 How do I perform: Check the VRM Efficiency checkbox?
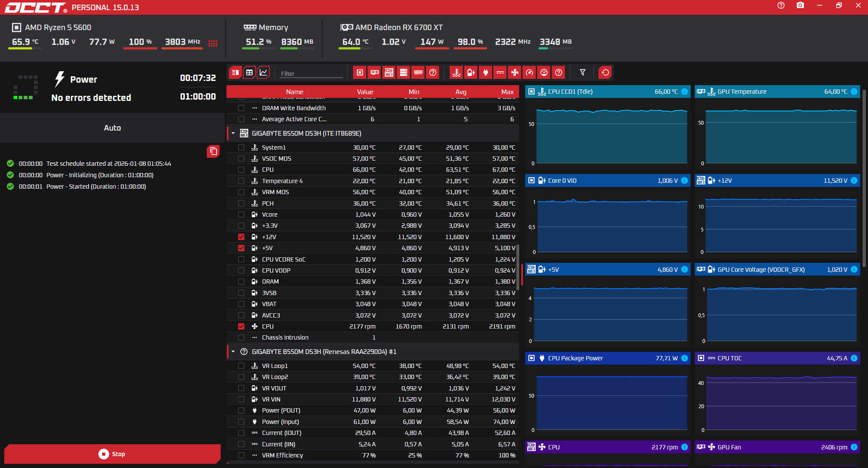click(241, 455)
